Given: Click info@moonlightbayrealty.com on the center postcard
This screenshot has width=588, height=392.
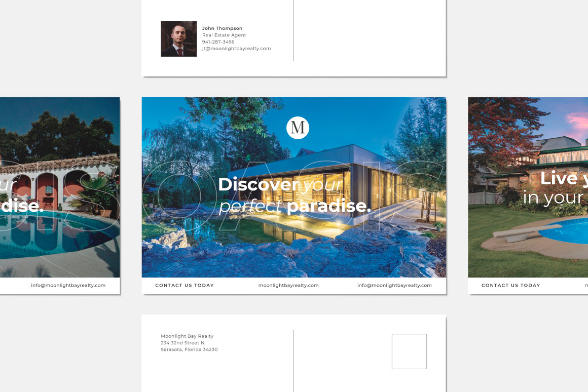Looking at the screenshot, I should click(x=395, y=285).
